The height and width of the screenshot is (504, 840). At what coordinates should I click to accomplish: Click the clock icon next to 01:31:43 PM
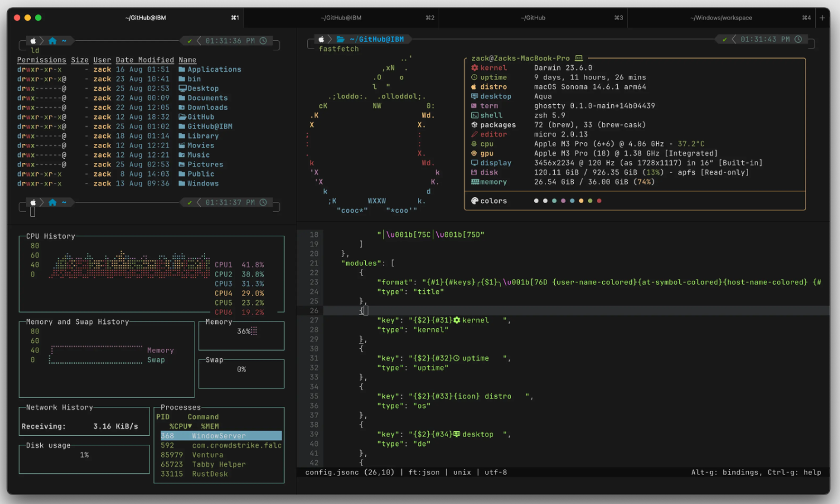[x=798, y=39]
